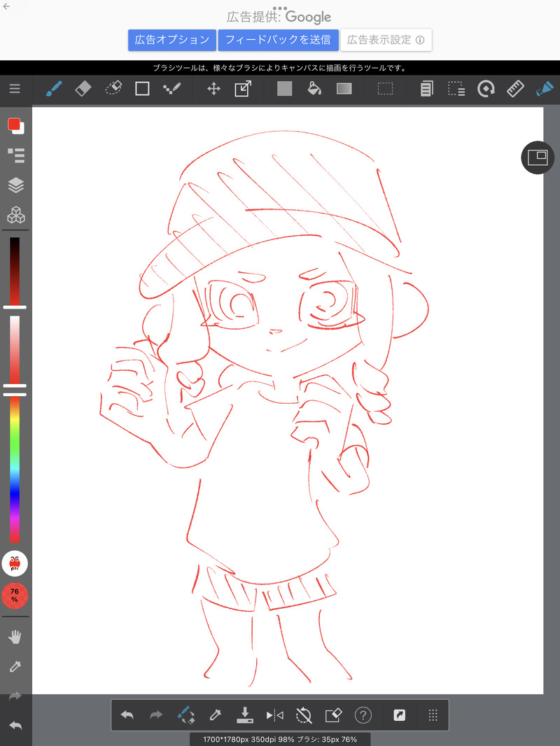Select the Move tool
The image size is (560, 746).
tap(213, 89)
